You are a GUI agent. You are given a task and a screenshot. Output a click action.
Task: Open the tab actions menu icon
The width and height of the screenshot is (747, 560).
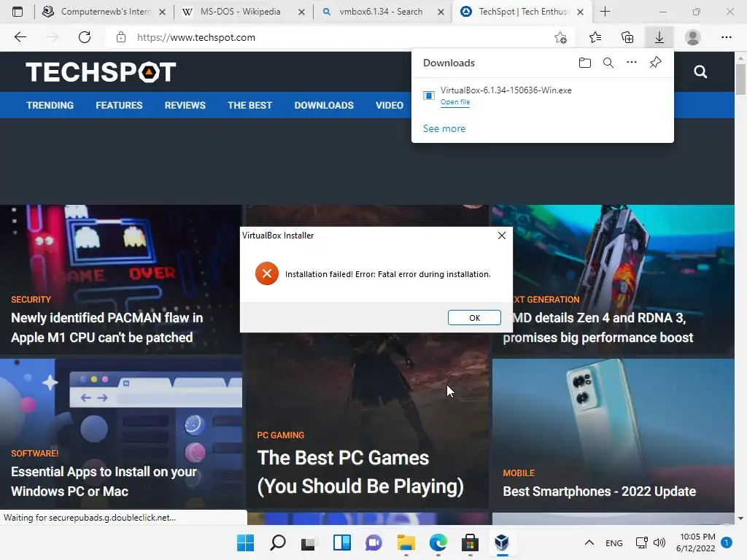tap(18, 12)
